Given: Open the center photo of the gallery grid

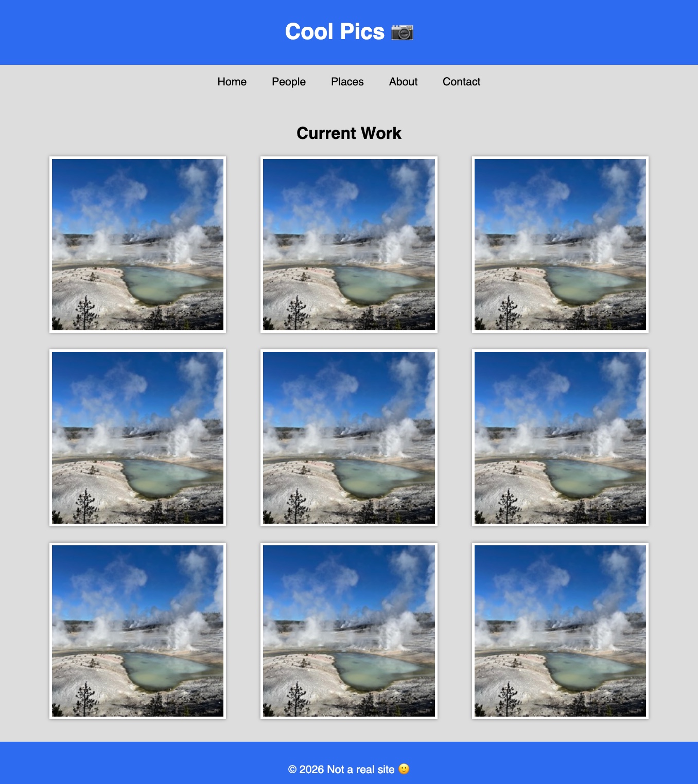Looking at the screenshot, I should coord(348,438).
